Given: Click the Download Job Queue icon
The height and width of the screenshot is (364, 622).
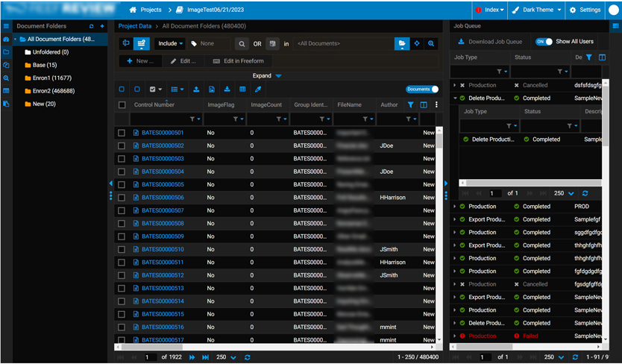Looking at the screenshot, I should [x=462, y=42].
